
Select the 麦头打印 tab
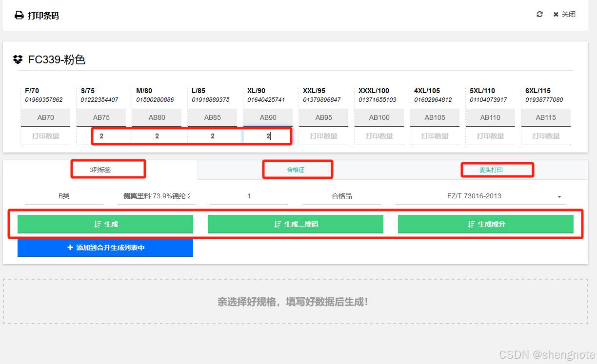[491, 170]
